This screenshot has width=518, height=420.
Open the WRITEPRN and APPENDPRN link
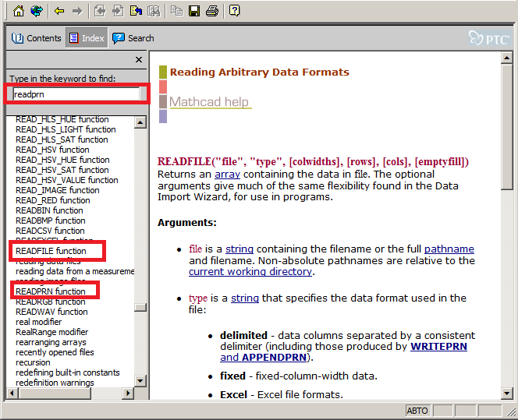pos(343,352)
